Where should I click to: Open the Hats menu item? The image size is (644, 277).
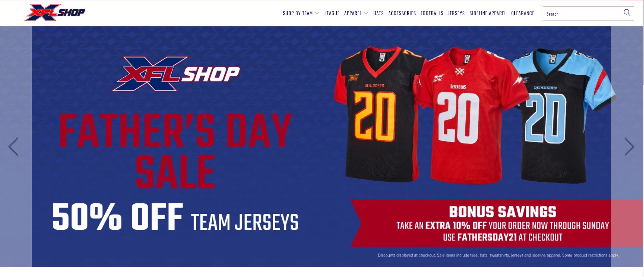point(378,13)
